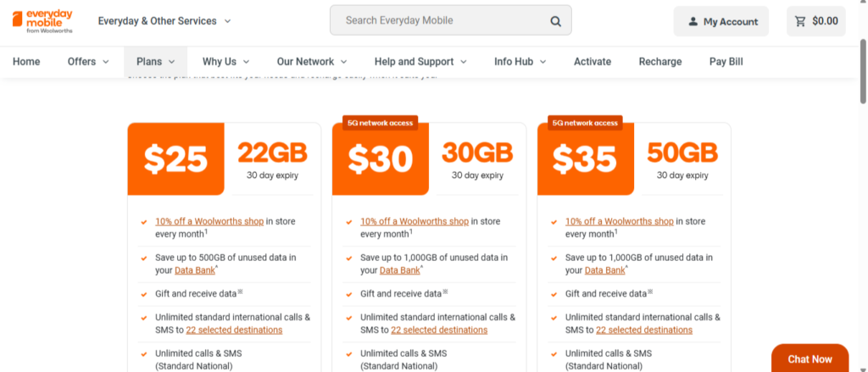This screenshot has width=868, height=372.
Task: Expand the Our Network menu
Action: 311,62
